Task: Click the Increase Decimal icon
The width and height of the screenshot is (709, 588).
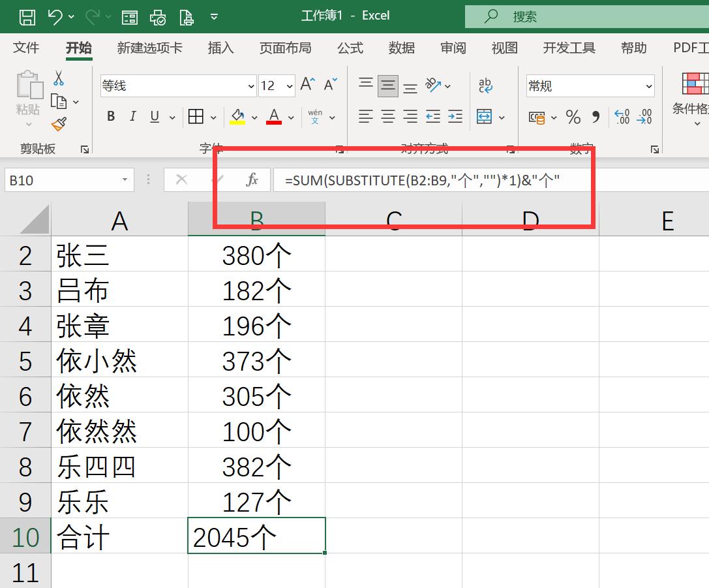Action: [x=622, y=117]
